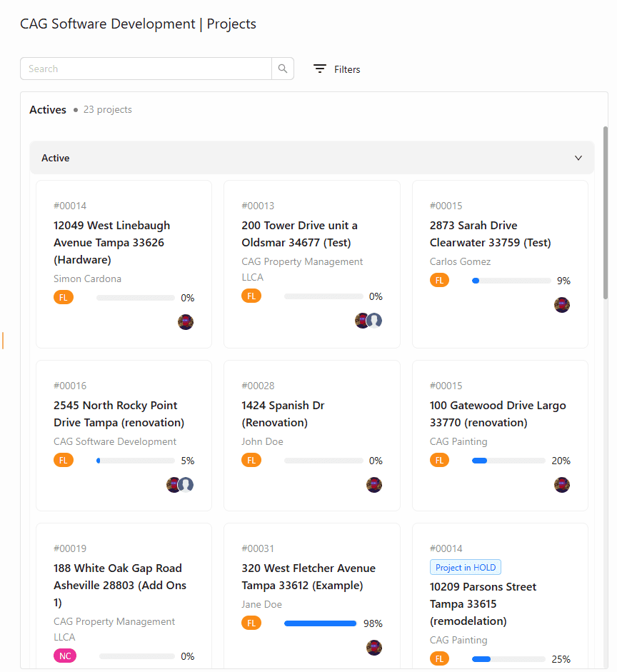Click the avatar pair on 200 Tower Drive card
Image resolution: width=617 pixels, height=672 pixels.
pyautogui.click(x=368, y=320)
